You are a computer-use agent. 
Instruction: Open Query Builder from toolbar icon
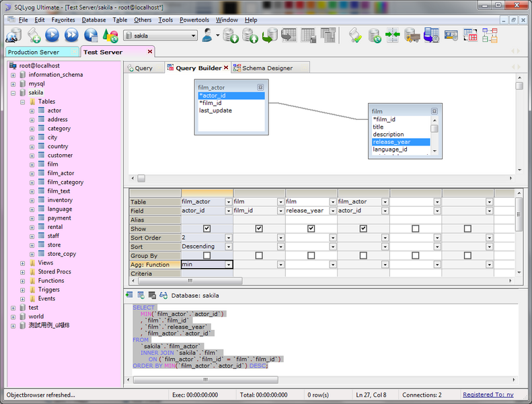coord(470,35)
